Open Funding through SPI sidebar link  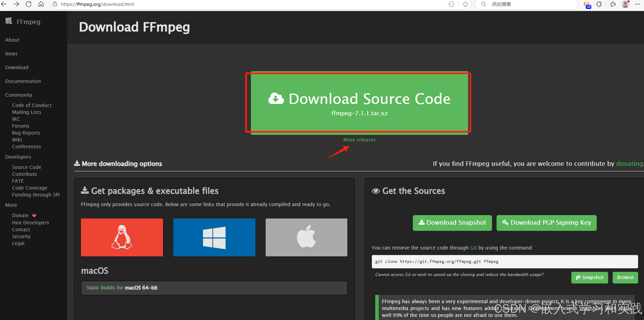(36, 195)
